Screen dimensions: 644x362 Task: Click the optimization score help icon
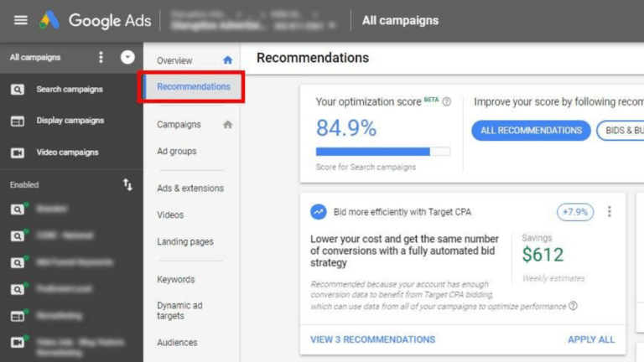(446, 101)
